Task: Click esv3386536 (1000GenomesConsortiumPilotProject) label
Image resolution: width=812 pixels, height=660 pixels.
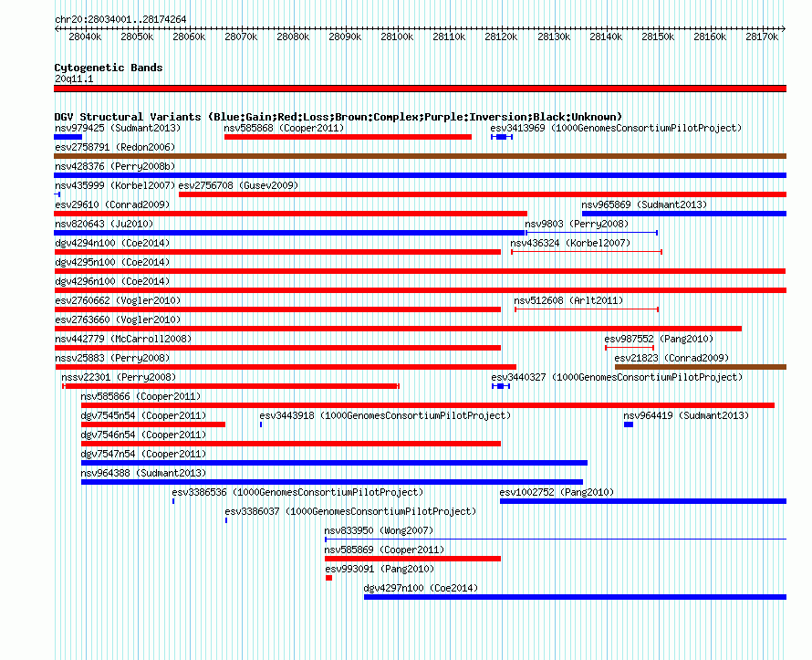Action: (297, 492)
